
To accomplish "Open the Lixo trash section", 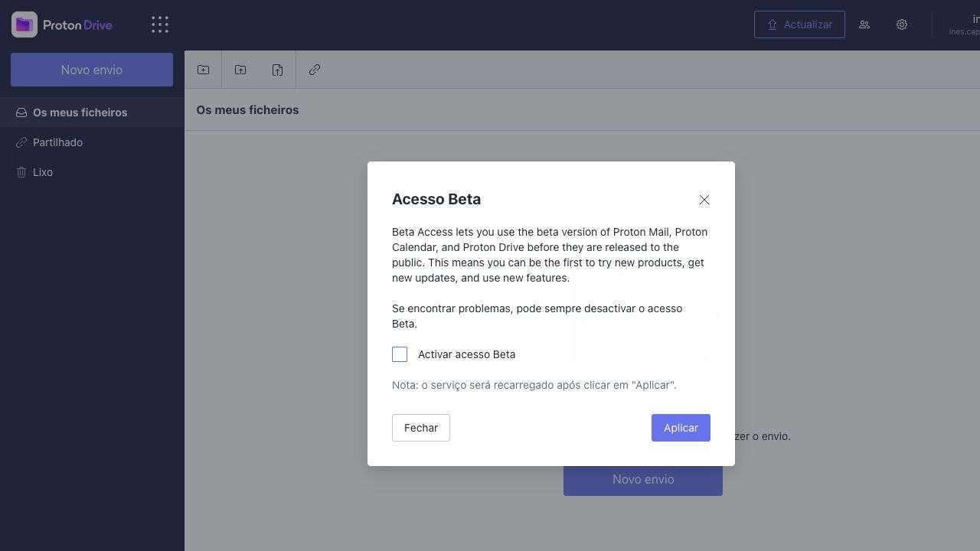I will pos(92,172).
